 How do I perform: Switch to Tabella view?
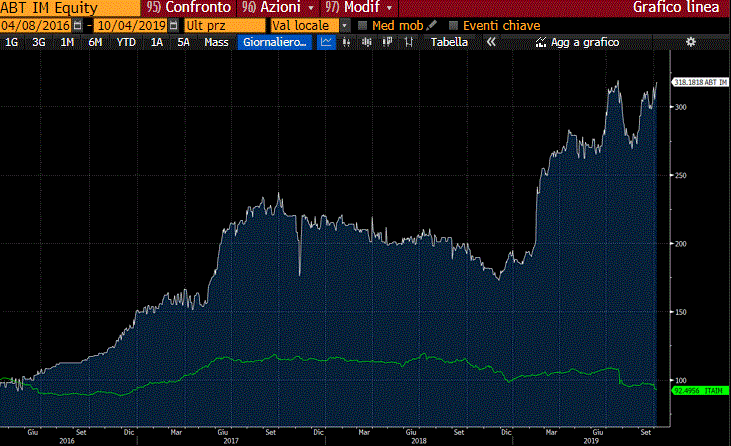pyautogui.click(x=449, y=42)
